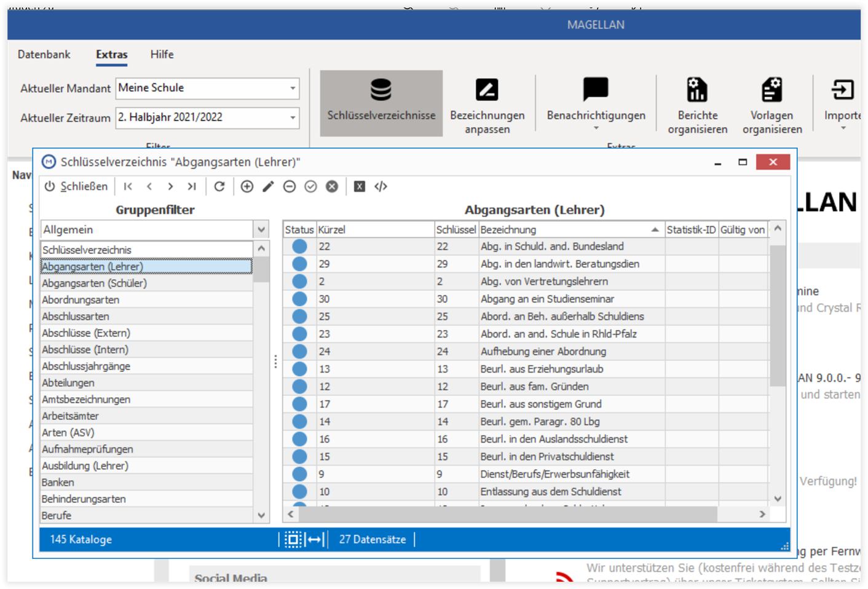Toggle status circle for Abgang an ein Studienseminar

click(299, 299)
